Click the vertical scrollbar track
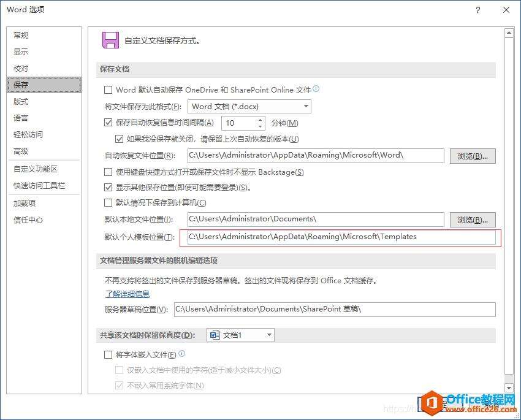Screen dimensions: 521x420 click(x=509, y=210)
